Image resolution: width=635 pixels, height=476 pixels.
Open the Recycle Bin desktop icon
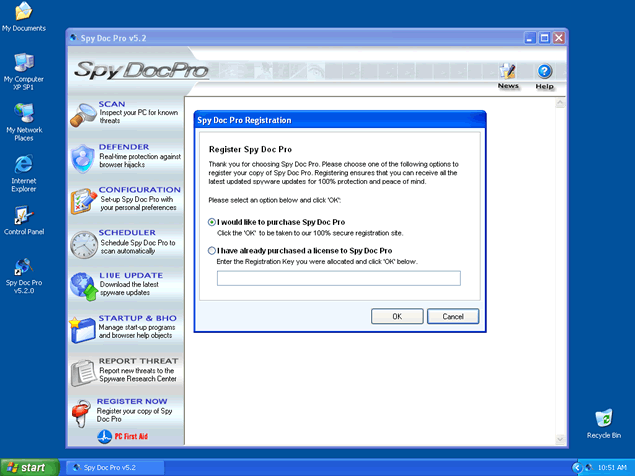(x=604, y=418)
